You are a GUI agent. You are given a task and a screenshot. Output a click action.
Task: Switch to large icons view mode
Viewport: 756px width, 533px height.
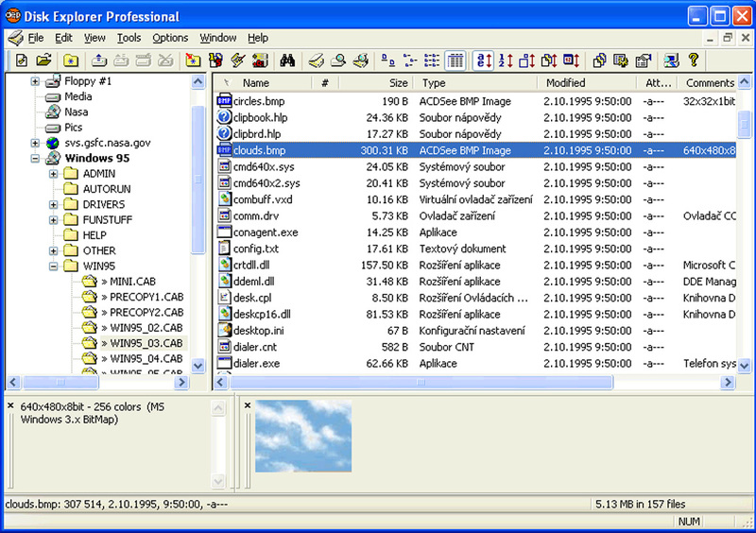tap(388, 60)
